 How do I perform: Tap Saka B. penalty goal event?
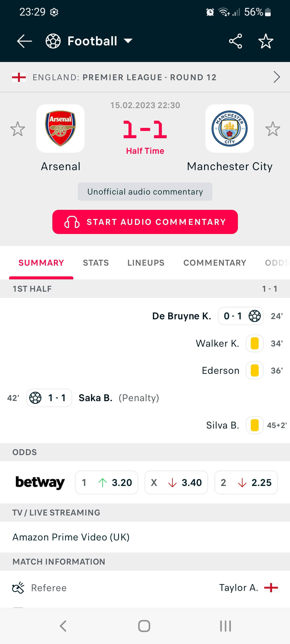[95, 398]
